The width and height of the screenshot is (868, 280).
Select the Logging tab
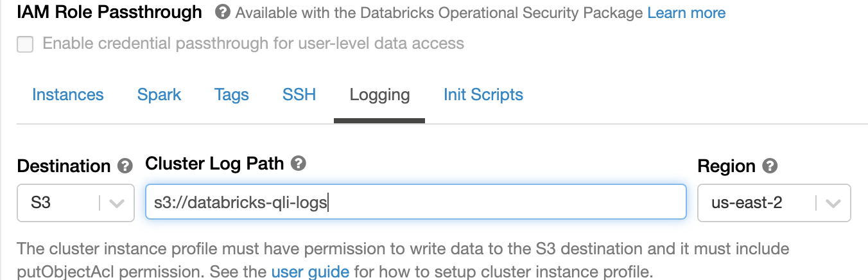point(379,95)
